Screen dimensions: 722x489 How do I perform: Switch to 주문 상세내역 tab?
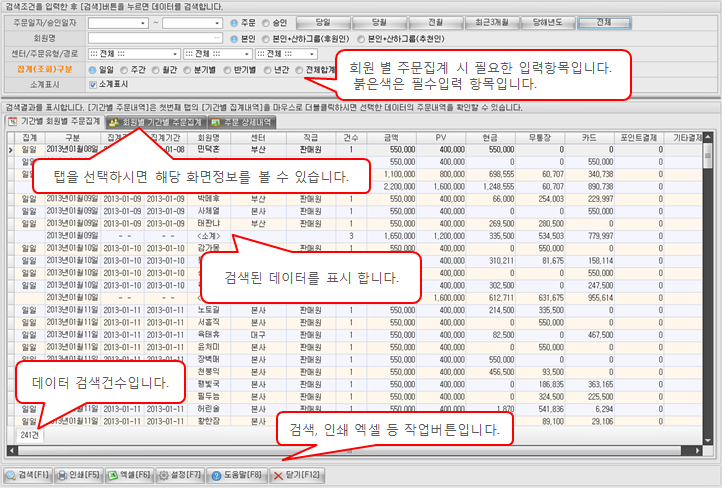pos(242,122)
